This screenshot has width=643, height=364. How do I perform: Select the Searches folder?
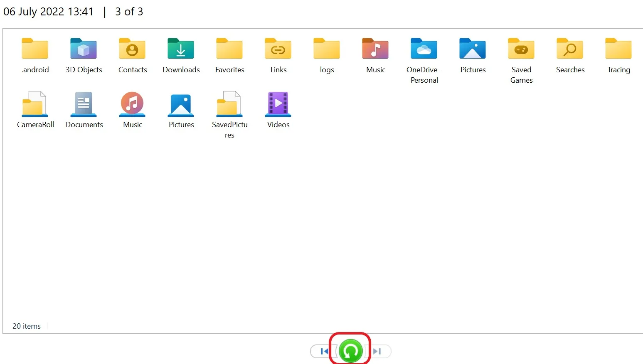(x=569, y=54)
